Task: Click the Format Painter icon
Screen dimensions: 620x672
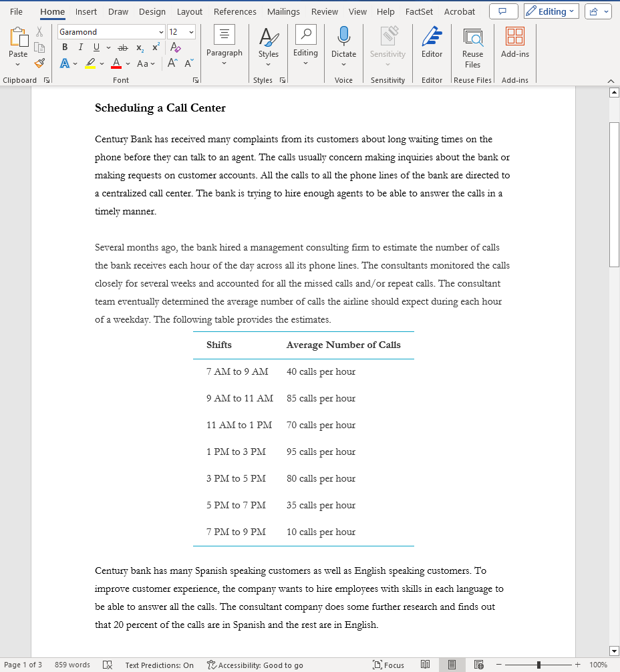Action: [x=39, y=63]
